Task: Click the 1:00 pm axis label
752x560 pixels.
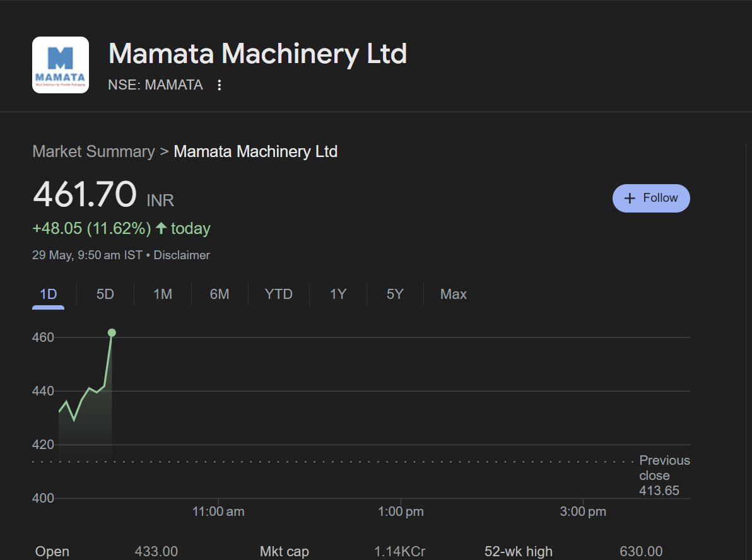Action: (x=401, y=511)
